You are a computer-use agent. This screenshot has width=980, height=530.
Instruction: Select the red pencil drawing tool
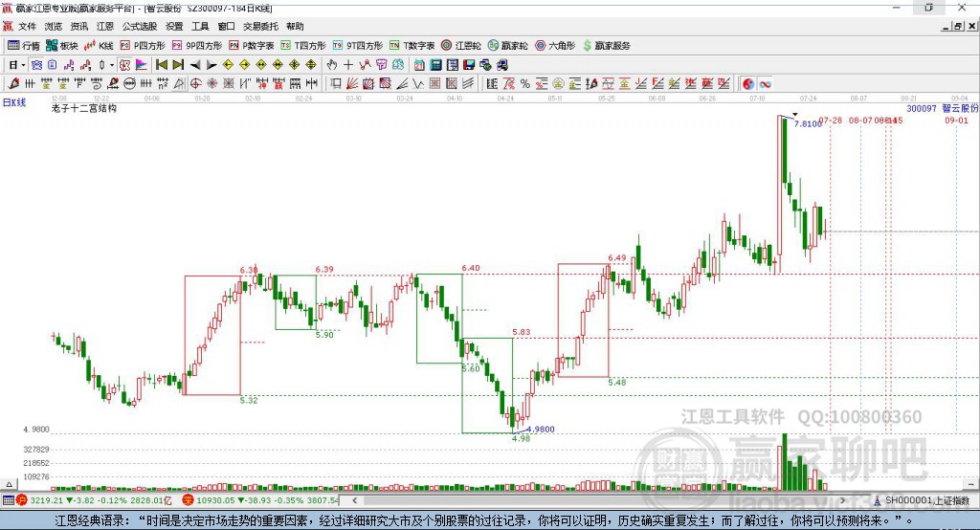13,84
